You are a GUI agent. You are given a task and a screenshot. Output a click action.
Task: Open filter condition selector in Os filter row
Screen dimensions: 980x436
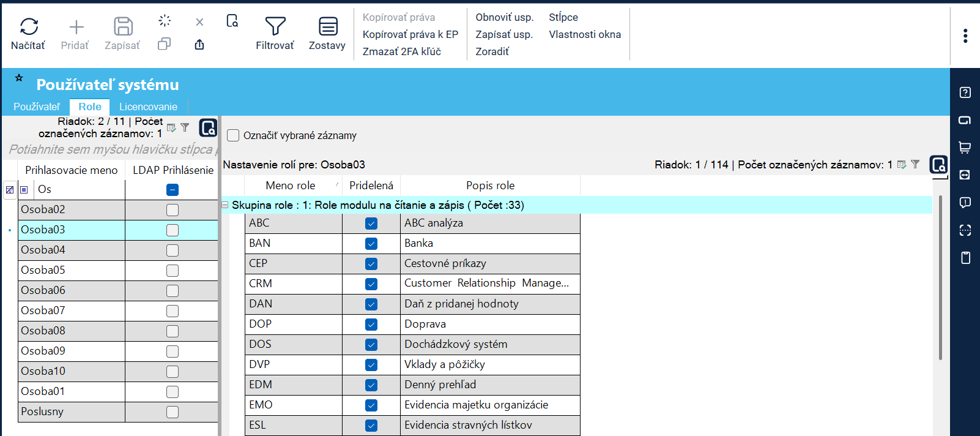24,190
